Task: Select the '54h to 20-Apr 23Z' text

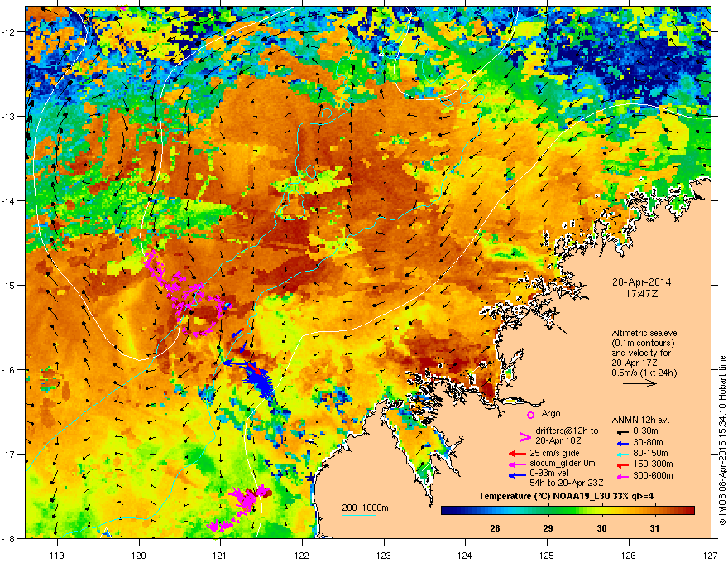Action: pyautogui.click(x=567, y=483)
